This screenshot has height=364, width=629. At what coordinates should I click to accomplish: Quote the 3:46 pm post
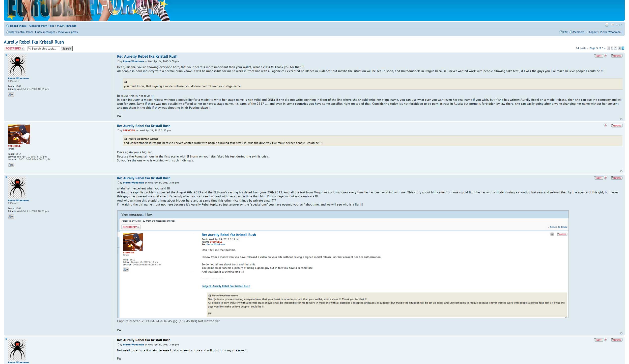(x=617, y=178)
